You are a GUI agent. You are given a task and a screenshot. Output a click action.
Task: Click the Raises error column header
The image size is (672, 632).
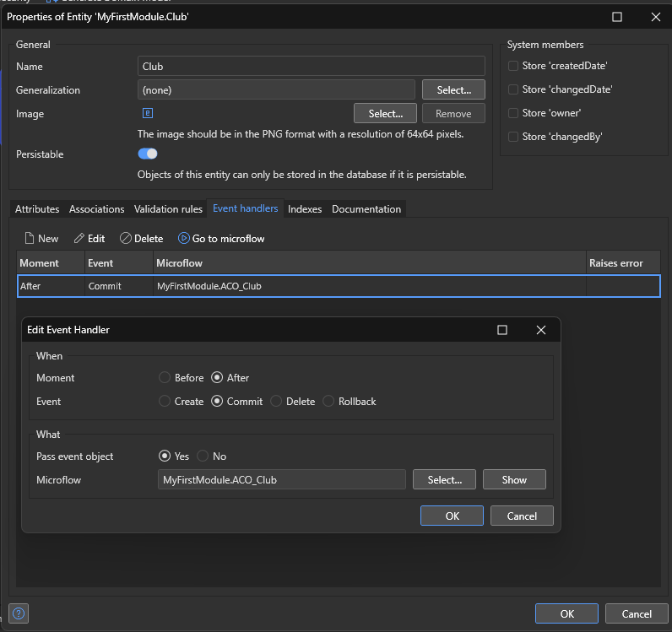623,262
